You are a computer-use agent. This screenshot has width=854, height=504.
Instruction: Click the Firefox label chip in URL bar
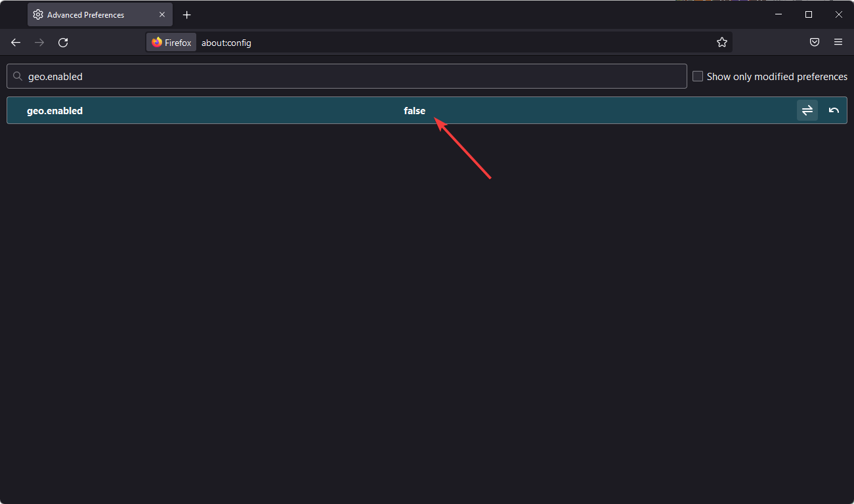click(171, 42)
